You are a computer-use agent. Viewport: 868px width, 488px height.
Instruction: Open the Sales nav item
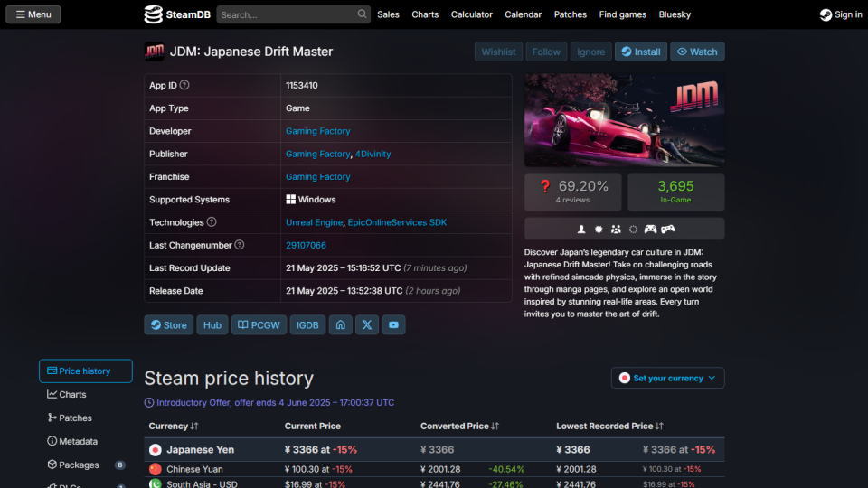[x=388, y=14]
